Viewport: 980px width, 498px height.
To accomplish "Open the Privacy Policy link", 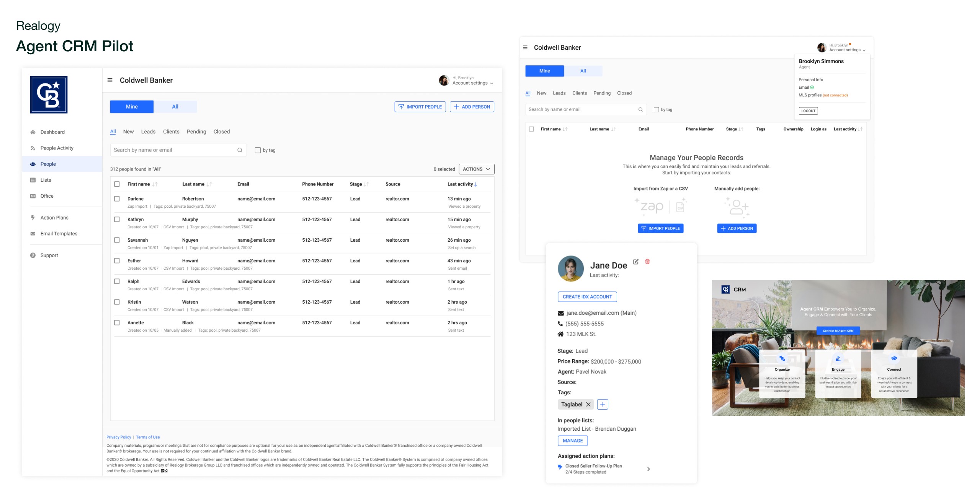I will [x=119, y=437].
